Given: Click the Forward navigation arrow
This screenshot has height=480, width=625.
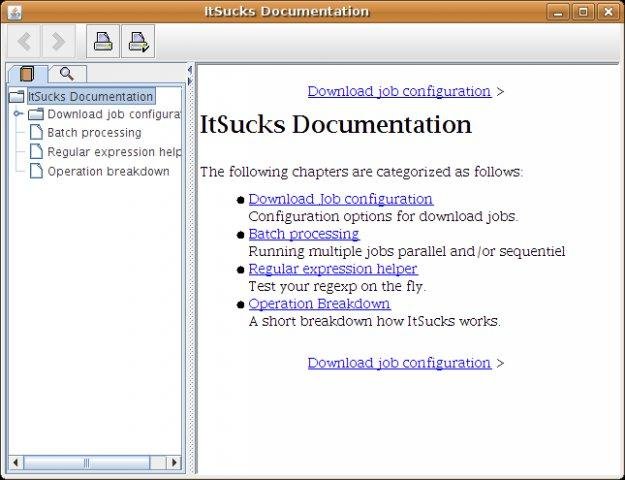Looking at the screenshot, I should click(59, 41).
